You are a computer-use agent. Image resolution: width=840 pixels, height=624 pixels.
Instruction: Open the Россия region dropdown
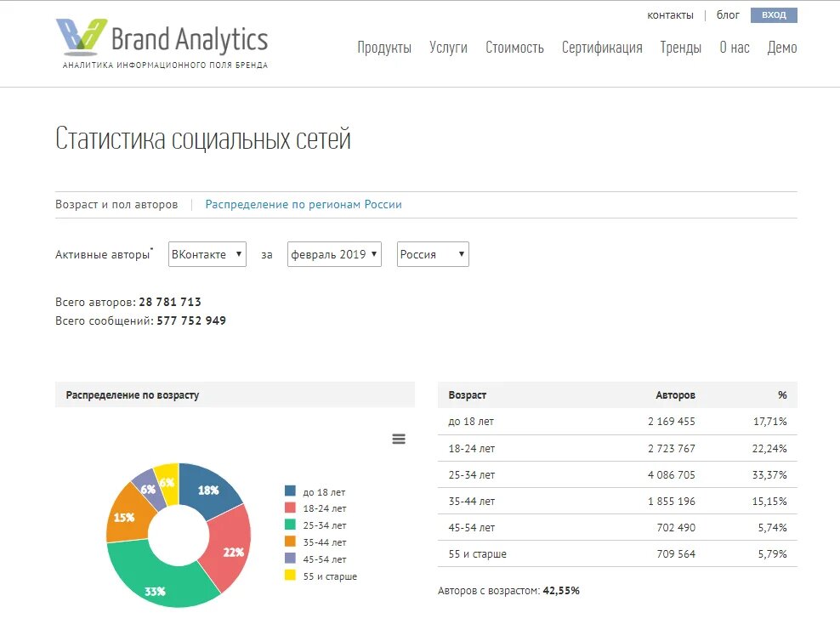click(432, 253)
